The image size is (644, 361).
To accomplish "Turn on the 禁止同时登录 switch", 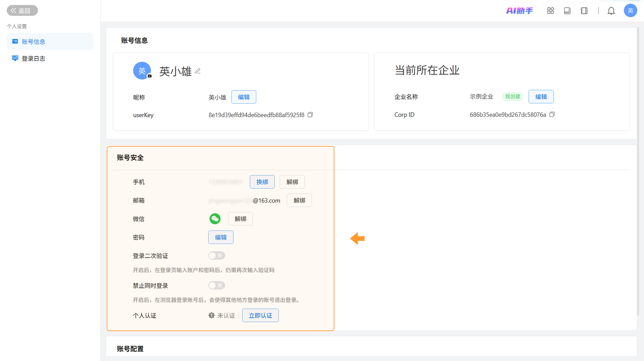I will click(217, 286).
